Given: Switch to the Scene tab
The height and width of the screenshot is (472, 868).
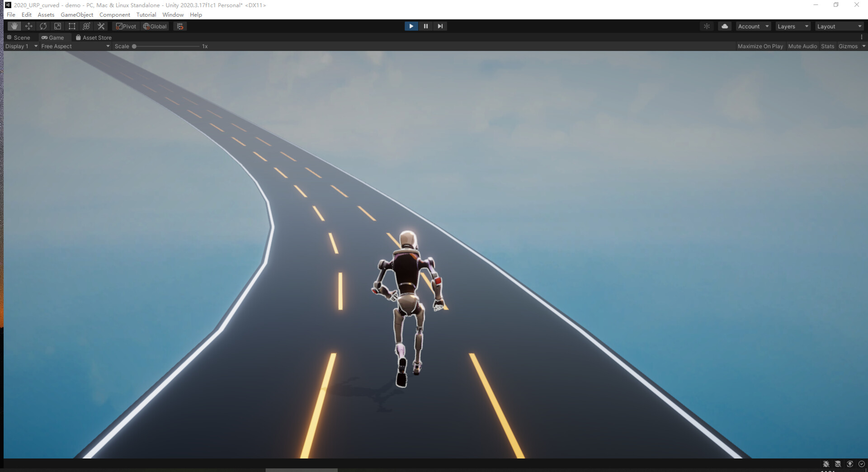Looking at the screenshot, I should pyautogui.click(x=20, y=38).
